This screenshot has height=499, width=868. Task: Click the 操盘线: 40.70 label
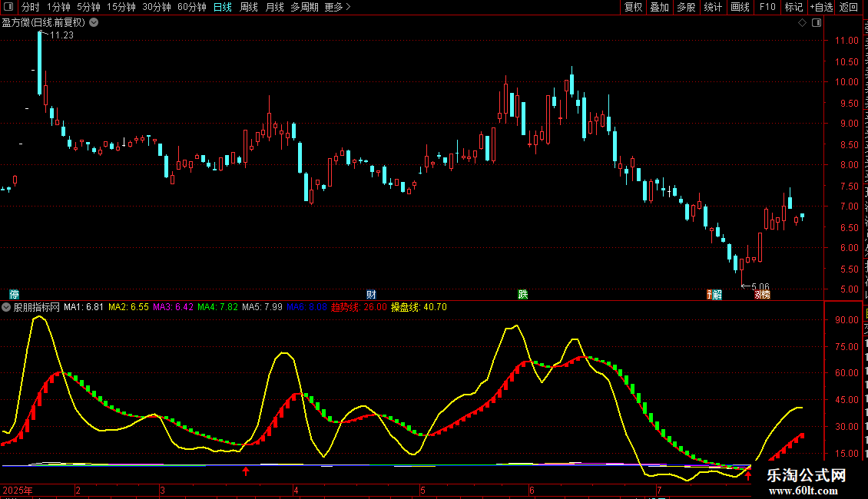tap(419, 307)
